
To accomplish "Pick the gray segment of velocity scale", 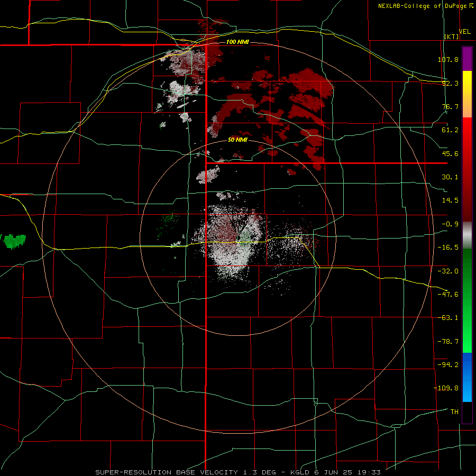I will pyautogui.click(x=467, y=235).
